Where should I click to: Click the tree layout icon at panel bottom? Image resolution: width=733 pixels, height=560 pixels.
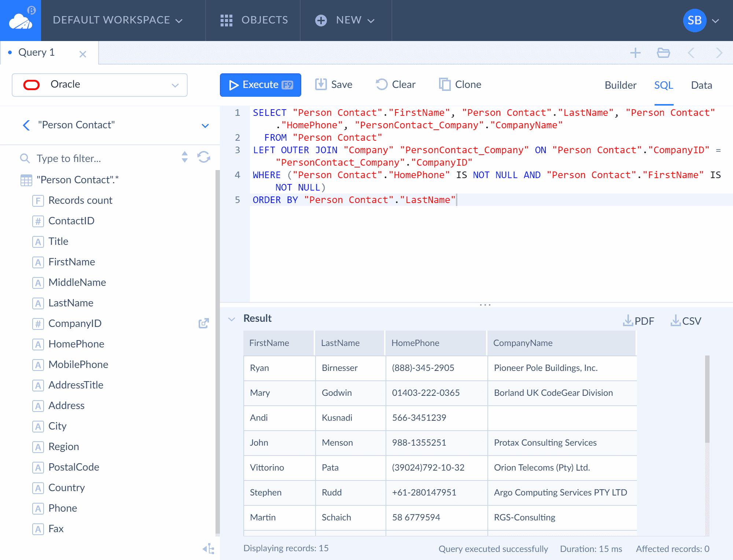(x=209, y=549)
